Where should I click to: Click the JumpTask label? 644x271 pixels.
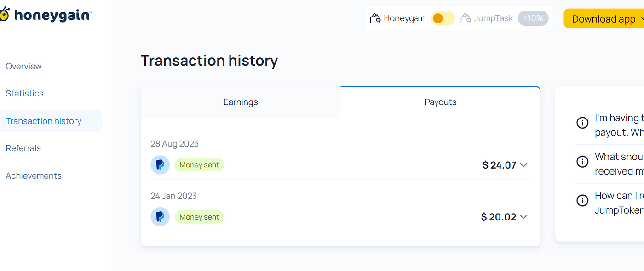click(494, 19)
